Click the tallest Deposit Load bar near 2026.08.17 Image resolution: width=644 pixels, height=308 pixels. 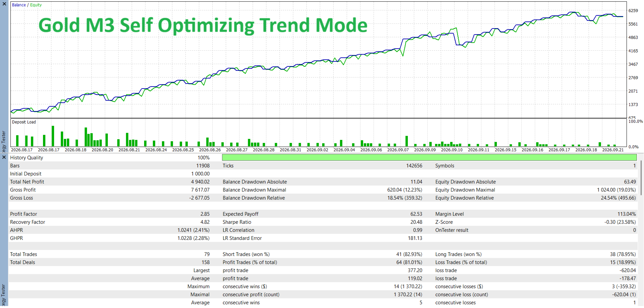[53, 136]
